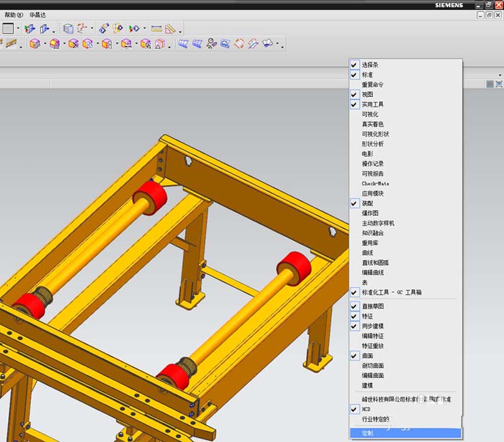The width and height of the screenshot is (504, 442).
Task: Click the blue framed surface icon
Action: [x=225, y=43]
